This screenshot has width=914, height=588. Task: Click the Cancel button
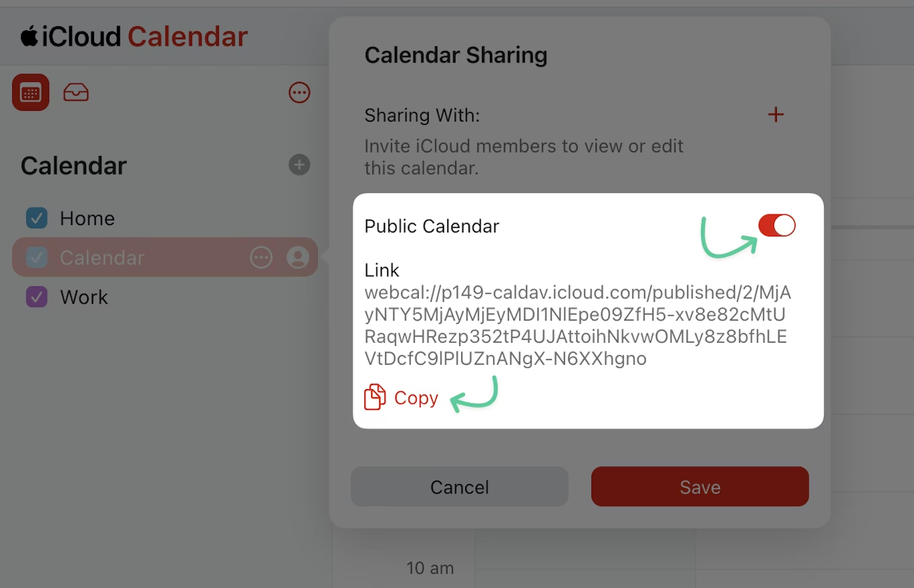tap(460, 487)
